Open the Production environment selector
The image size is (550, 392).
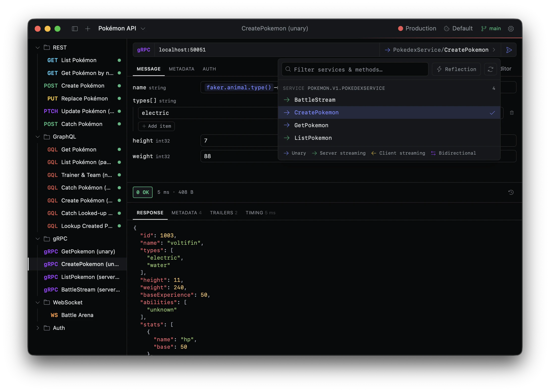click(417, 29)
